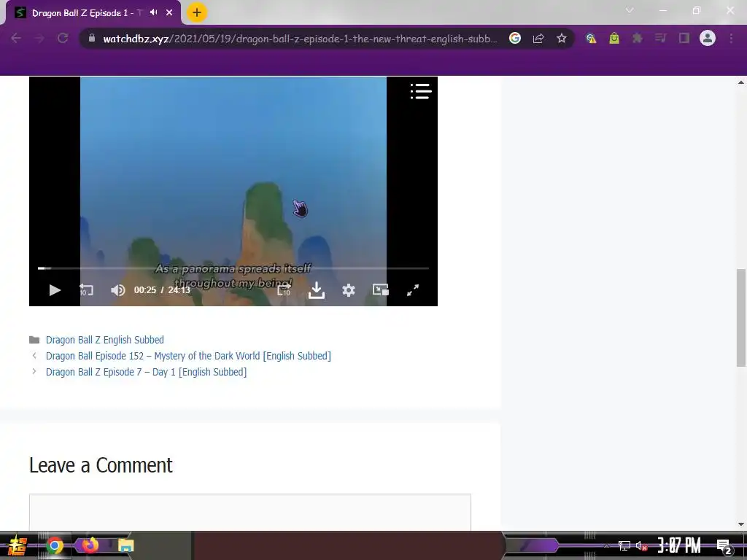Bookmark this page with star
The height and width of the screenshot is (560, 747).
point(562,38)
